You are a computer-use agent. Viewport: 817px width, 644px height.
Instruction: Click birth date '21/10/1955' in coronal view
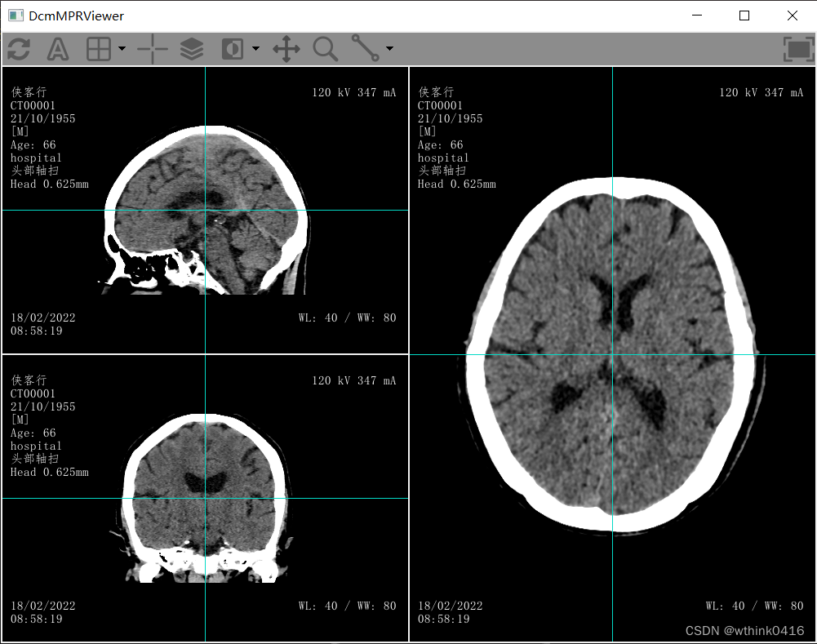click(x=42, y=407)
